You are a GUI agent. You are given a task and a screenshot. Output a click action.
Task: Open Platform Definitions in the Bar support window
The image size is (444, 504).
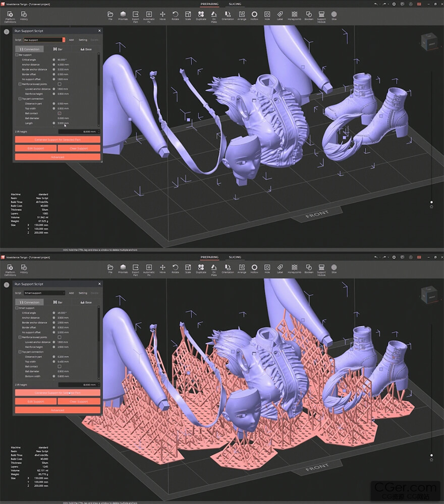click(10, 17)
